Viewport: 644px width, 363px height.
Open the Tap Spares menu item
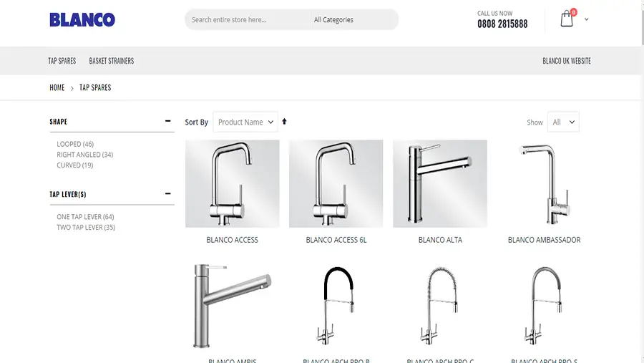pos(62,61)
